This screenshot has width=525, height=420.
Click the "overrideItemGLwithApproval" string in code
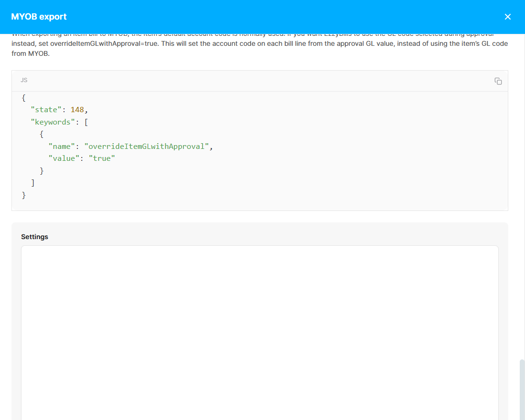146,147
